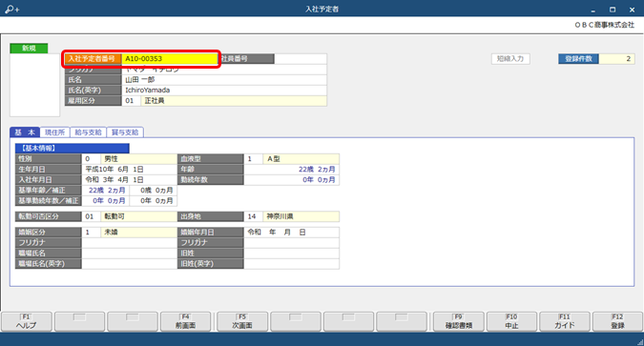Screen dimensions: 644x346
Task: Select the 基本 tab
Action: point(25,132)
